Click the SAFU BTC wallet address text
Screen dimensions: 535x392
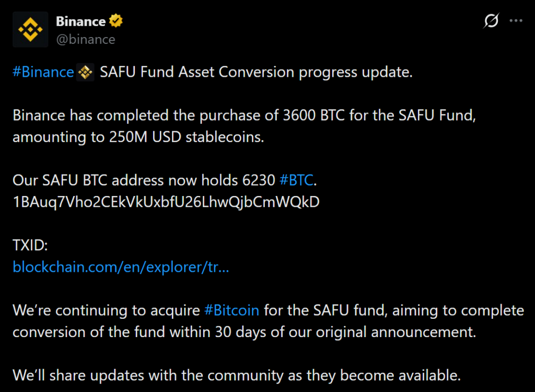coord(166,202)
